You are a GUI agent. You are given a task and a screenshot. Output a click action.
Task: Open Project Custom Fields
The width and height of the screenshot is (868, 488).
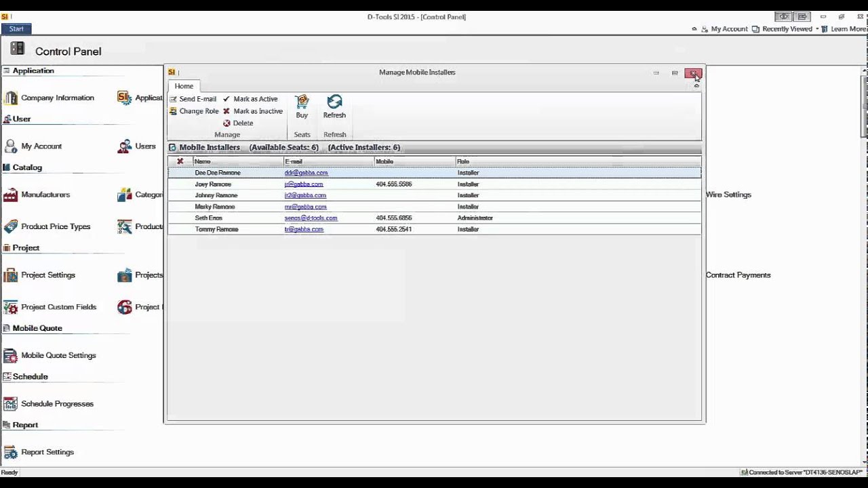pos(50,306)
